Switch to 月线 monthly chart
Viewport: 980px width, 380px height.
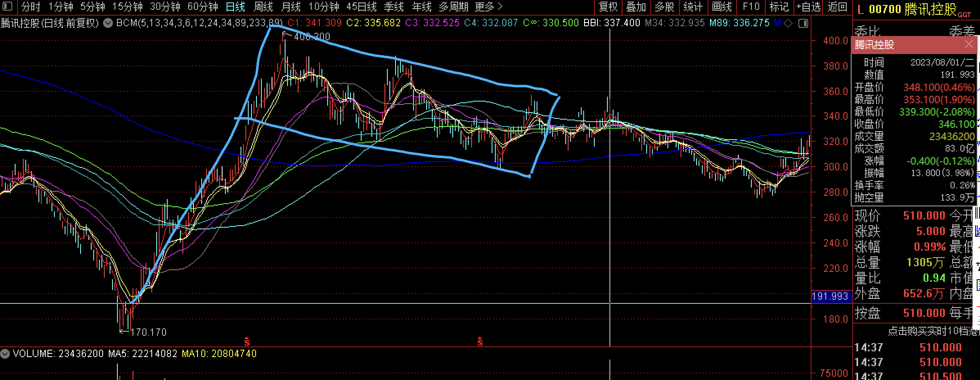pos(291,7)
